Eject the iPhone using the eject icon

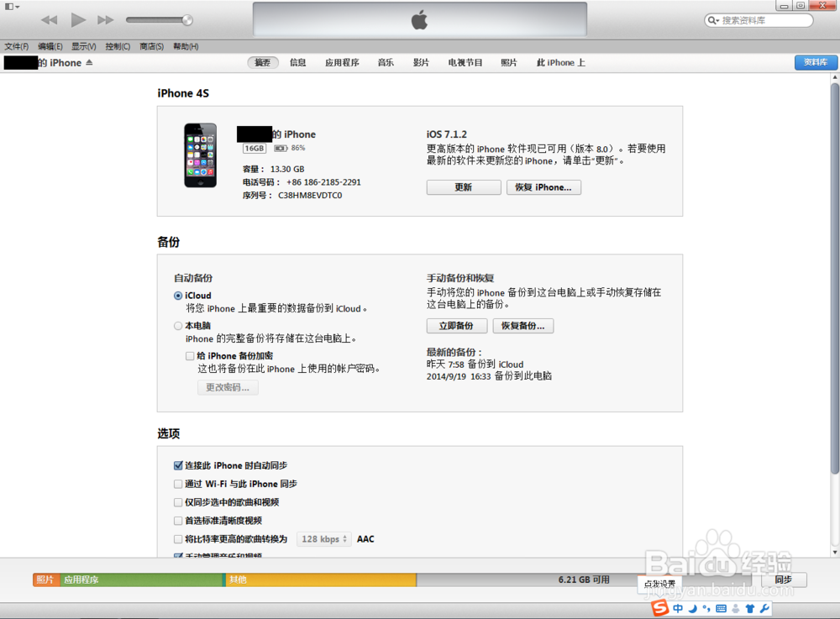[x=89, y=63]
